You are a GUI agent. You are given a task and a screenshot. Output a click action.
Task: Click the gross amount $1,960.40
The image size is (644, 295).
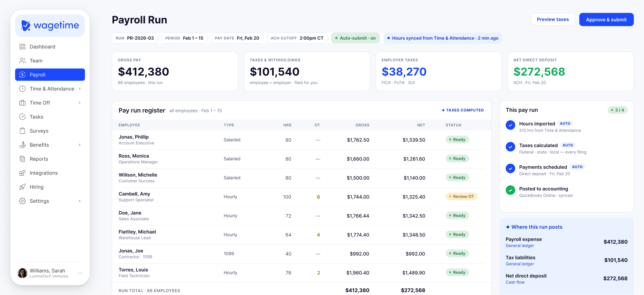point(358,273)
